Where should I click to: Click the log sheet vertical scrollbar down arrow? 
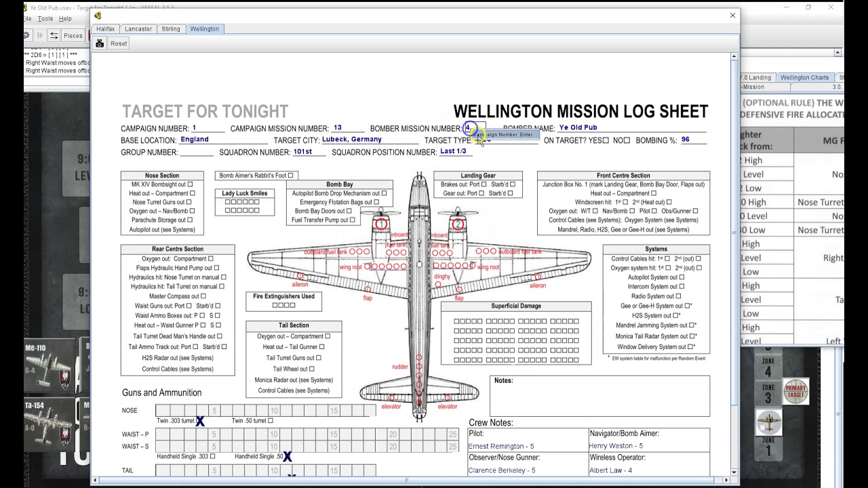tap(734, 472)
